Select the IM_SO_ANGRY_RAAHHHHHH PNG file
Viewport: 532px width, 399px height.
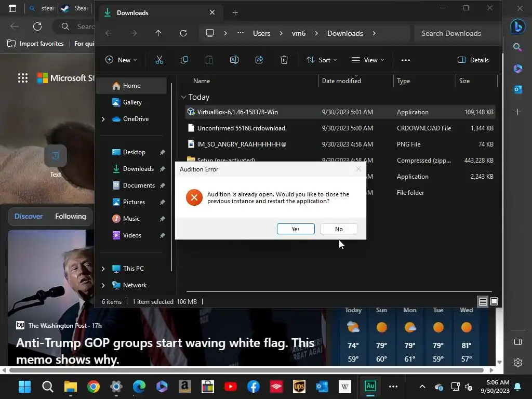[x=340, y=144]
